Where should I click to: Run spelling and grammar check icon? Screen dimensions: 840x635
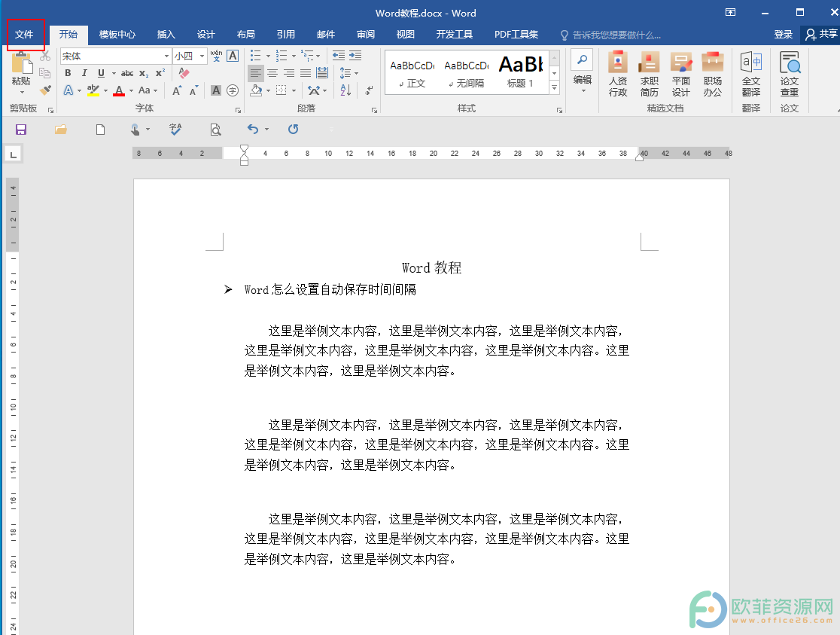(175, 130)
